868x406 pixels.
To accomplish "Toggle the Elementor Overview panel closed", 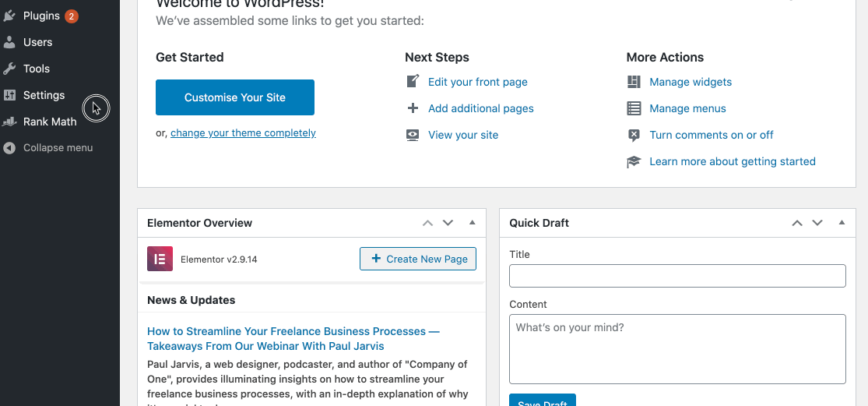I will tap(472, 223).
